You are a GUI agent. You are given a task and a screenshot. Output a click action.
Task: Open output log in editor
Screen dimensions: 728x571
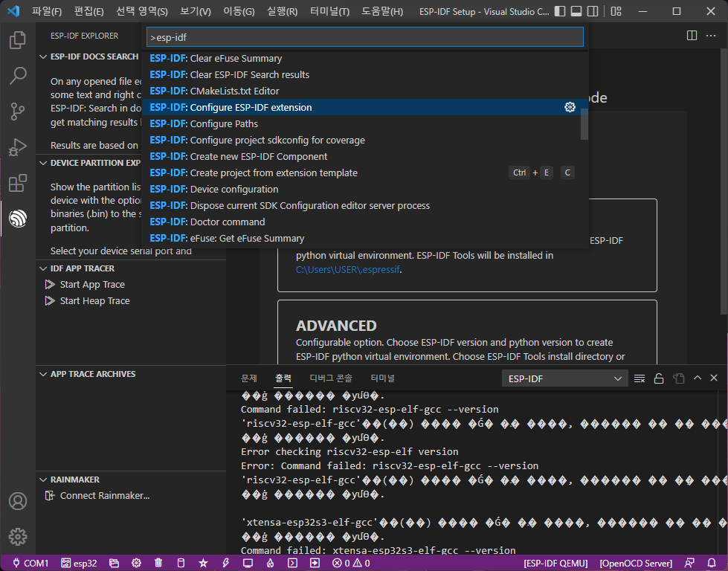point(679,379)
